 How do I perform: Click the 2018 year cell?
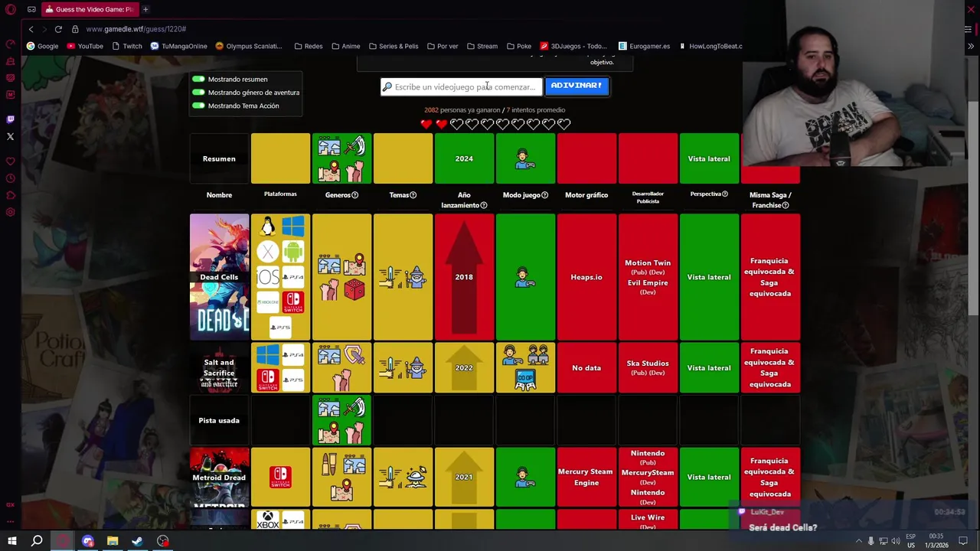464,277
